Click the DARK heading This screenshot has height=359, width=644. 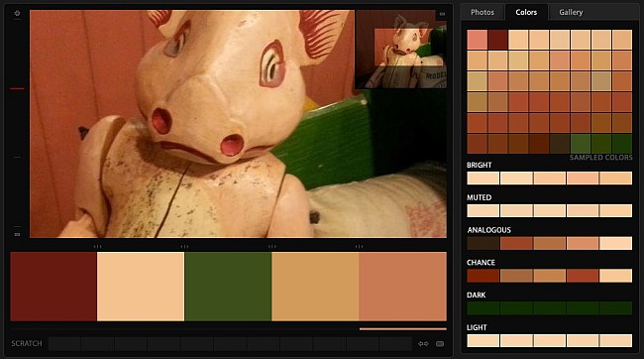click(476, 295)
